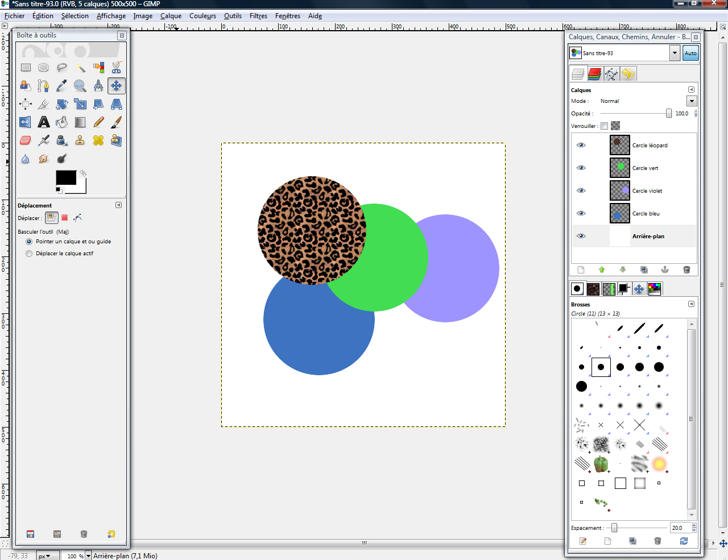Choose the Bucket Fill tool
728x560 pixels.
pyautogui.click(x=62, y=122)
